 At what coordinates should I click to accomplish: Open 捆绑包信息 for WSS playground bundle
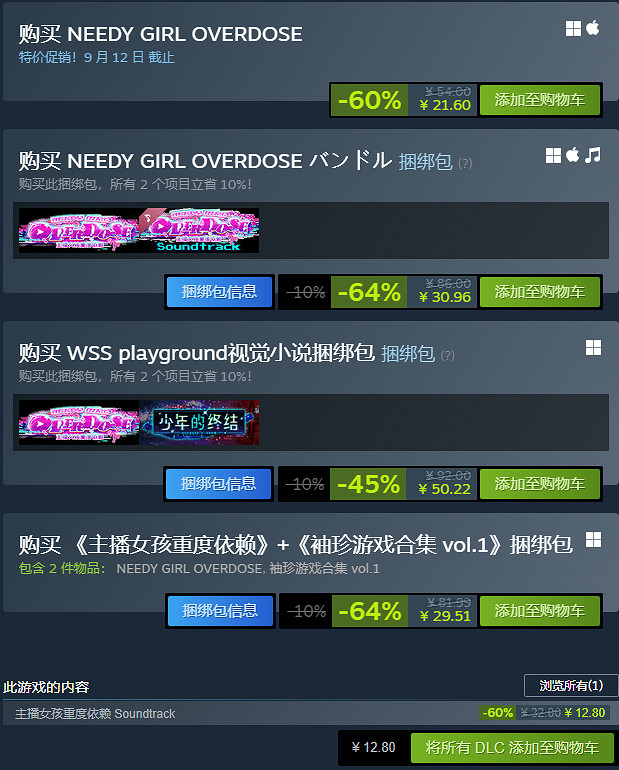point(218,484)
